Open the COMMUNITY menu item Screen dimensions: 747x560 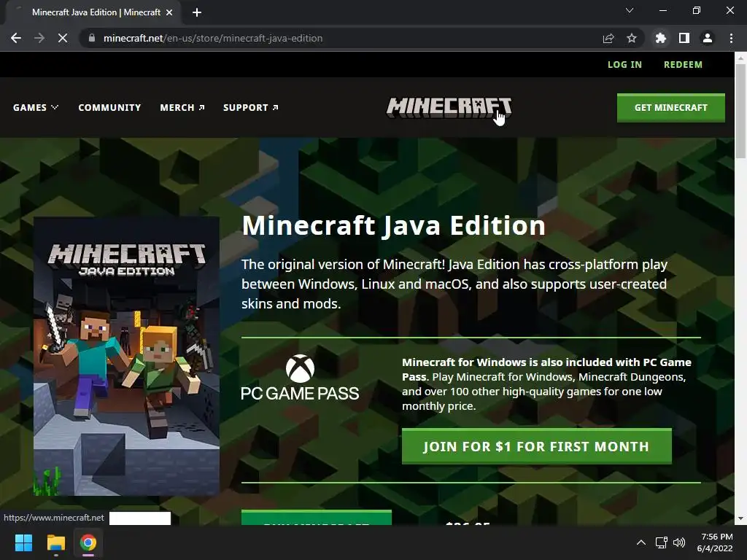tap(109, 108)
